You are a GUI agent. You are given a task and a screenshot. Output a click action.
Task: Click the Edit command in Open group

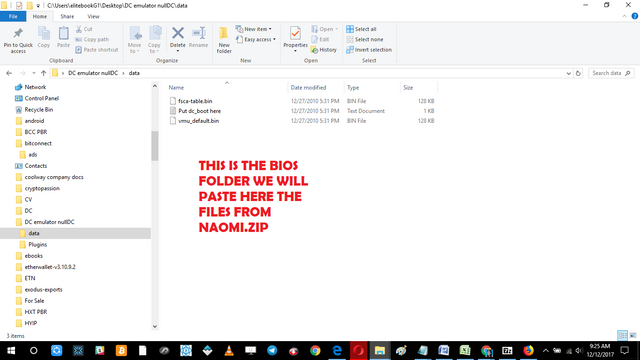[320, 39]
